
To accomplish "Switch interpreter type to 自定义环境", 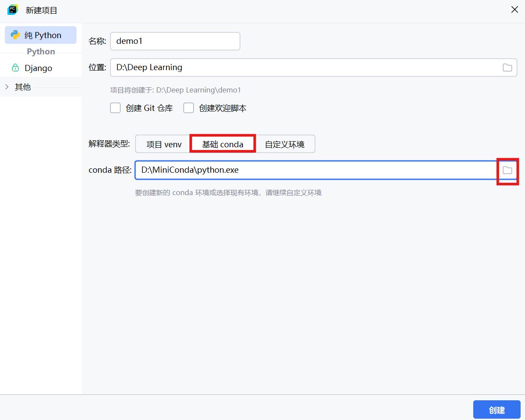I will (x=285, y=144).
